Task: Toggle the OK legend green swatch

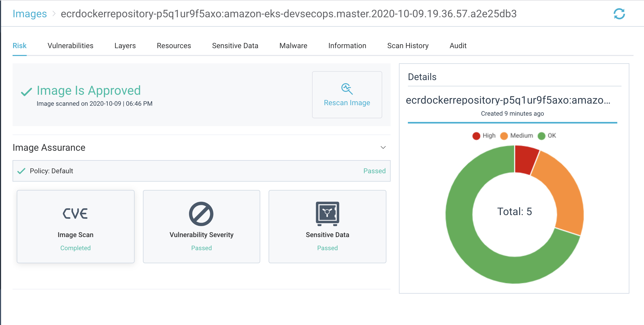Action: point(541,136)
